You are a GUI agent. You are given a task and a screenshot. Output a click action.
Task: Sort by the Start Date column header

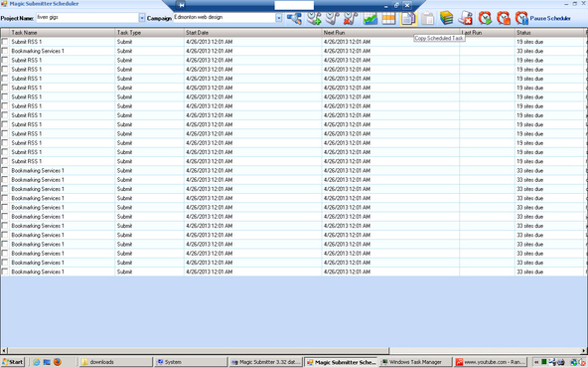[x=253, y=33]
